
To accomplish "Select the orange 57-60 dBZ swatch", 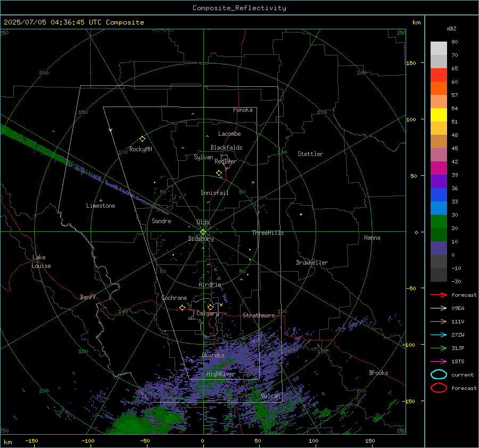I will pos(439,88).
